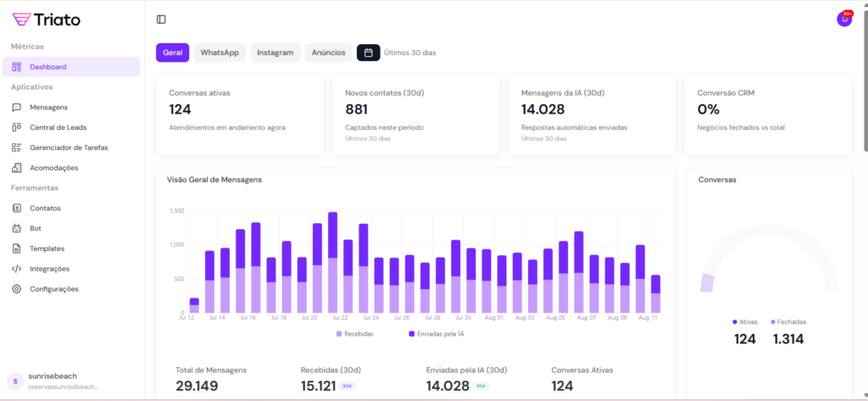Click the notification bell icon
This screenshot has width=868, height=401.
click(844, 19)
